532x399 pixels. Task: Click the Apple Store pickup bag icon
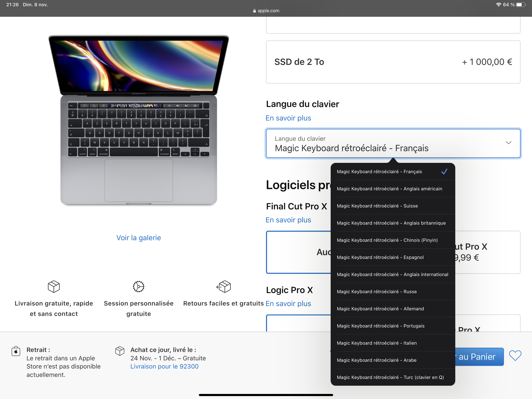(x=16, y=351)
